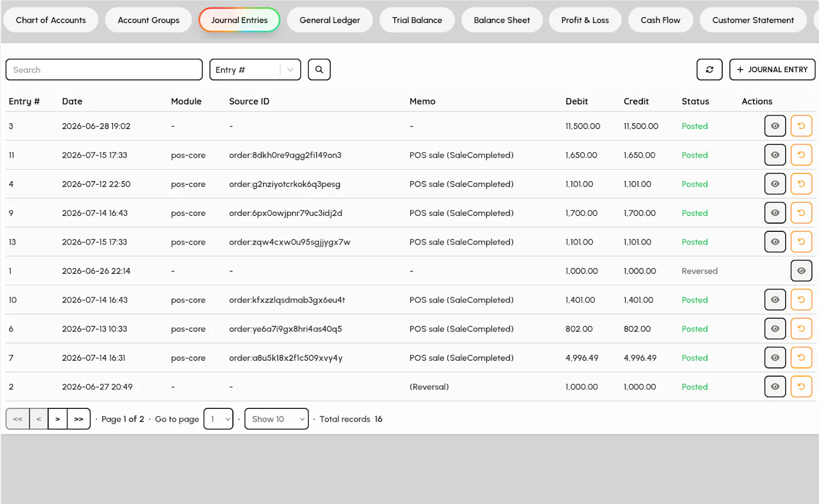Reverse journal entry 4
Image resolution: width=819 pixels, height=504 pixels.
[801, 184]
